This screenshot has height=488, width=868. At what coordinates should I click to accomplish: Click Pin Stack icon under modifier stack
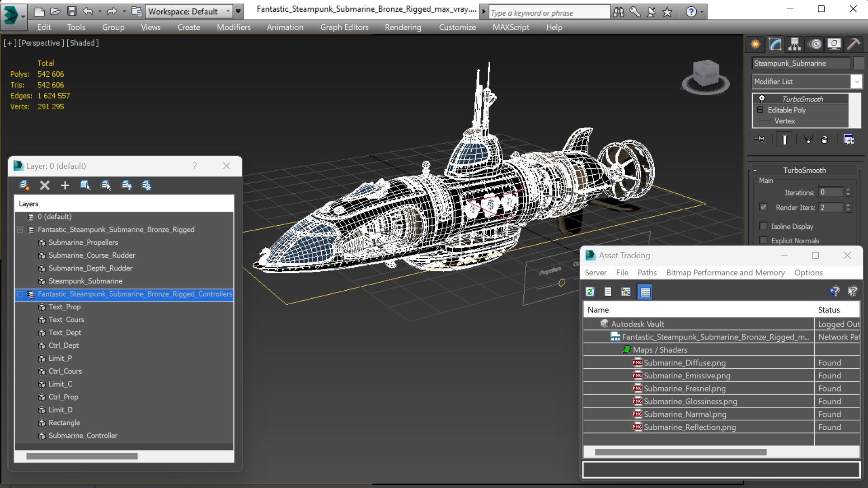coord(760,139)
